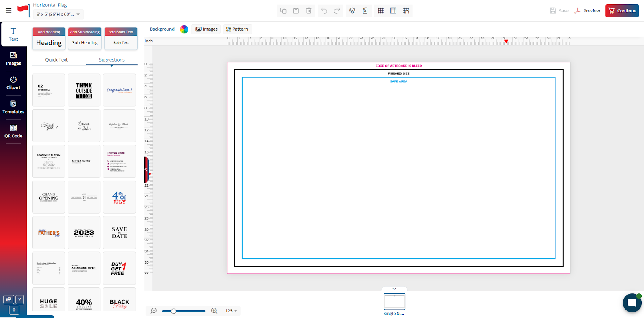This screenshot has height=318, width=644.
Task: Click the zoom slider handle
Action: tap(173, 311)
